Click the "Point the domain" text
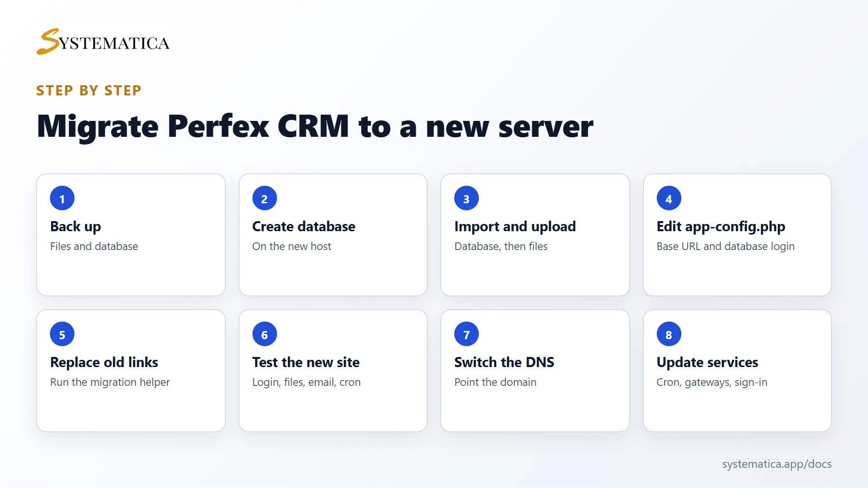Screen dimensions: 868x488 (495, 382)
